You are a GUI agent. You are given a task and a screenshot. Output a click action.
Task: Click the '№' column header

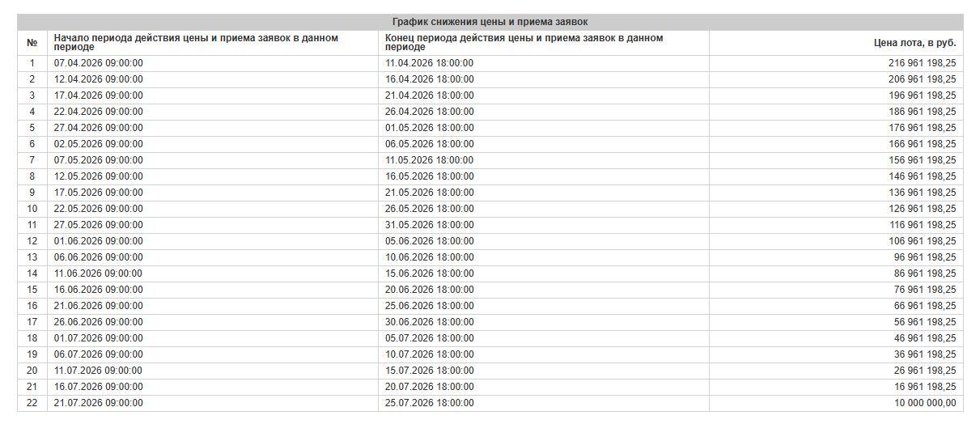tap(32, 42)
